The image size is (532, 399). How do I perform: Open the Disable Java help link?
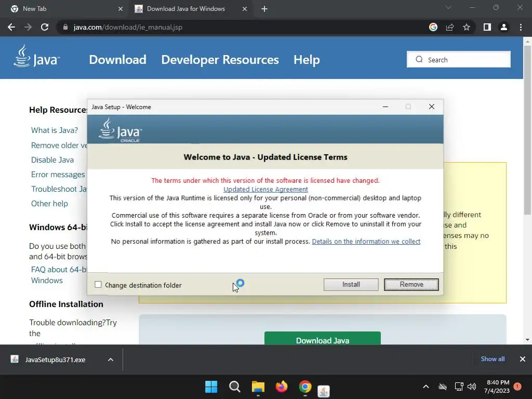click(x=52, y=160)
